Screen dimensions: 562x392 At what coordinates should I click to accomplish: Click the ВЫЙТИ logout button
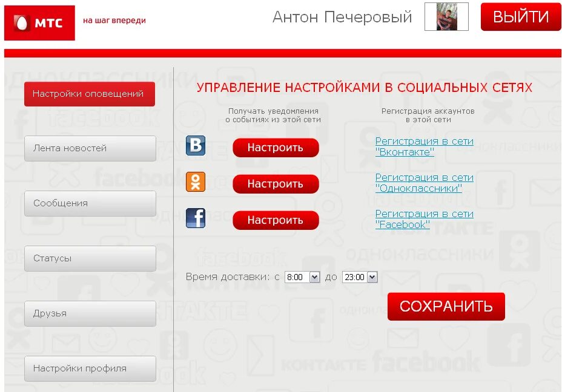[521, 16]
